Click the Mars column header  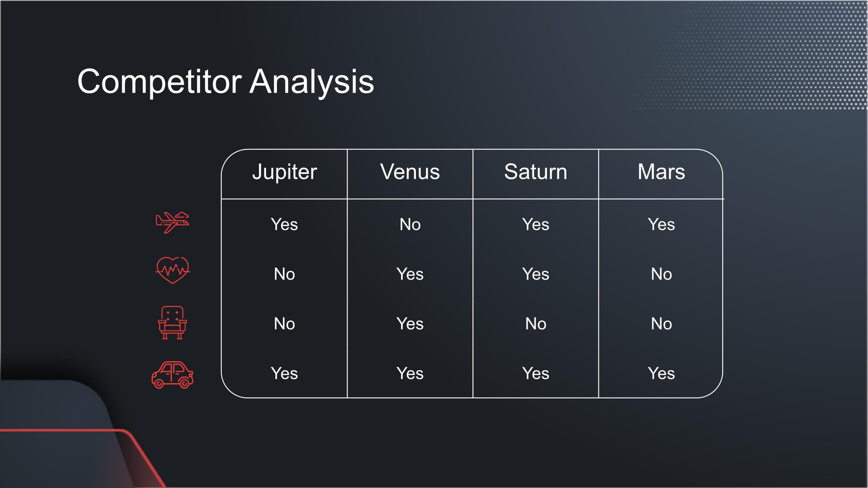(x=661, y=172)
